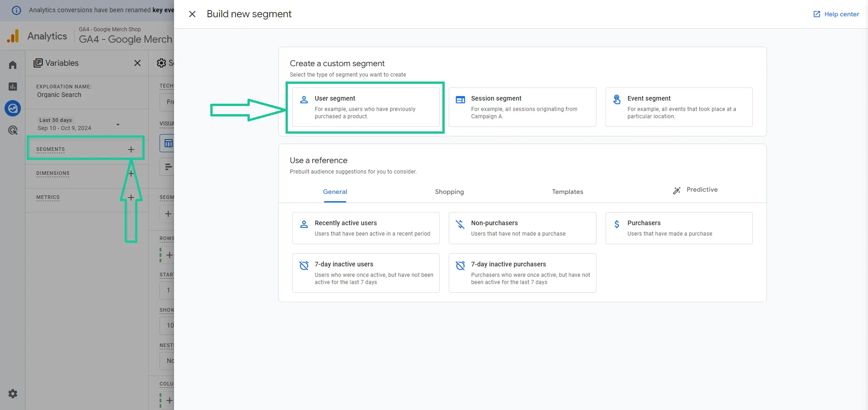The image size is (868, 410).
Task: Open the Reports icon in sidebar
Action: [13, 87]
